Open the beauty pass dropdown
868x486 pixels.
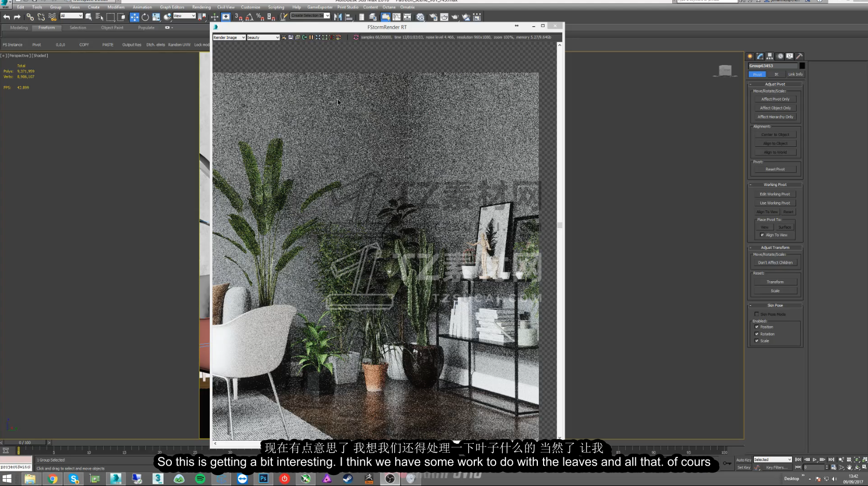pos(263,38)
